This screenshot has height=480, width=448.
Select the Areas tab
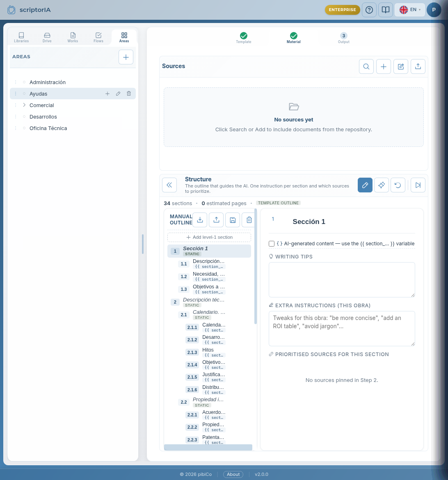click(x=124, y=37)
